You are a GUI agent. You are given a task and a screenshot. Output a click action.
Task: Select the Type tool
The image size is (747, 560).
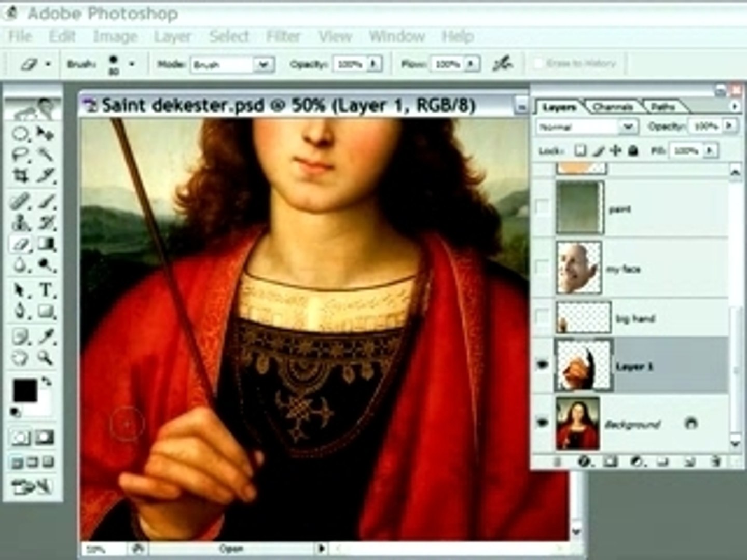click(46, 289)
